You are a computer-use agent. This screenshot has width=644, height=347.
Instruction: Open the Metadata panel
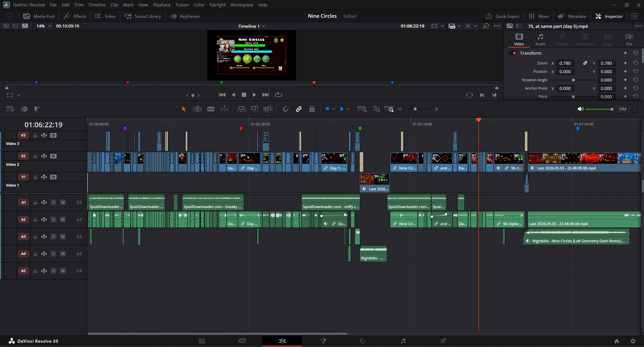pyautogui.click(x=572, y=16)
